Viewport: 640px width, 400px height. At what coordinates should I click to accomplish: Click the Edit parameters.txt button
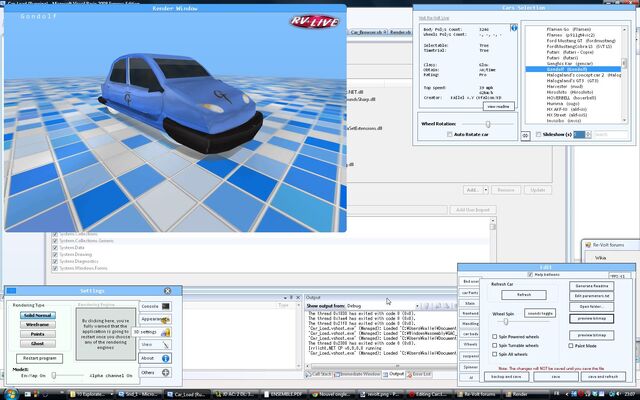click(x=591, y=296)
